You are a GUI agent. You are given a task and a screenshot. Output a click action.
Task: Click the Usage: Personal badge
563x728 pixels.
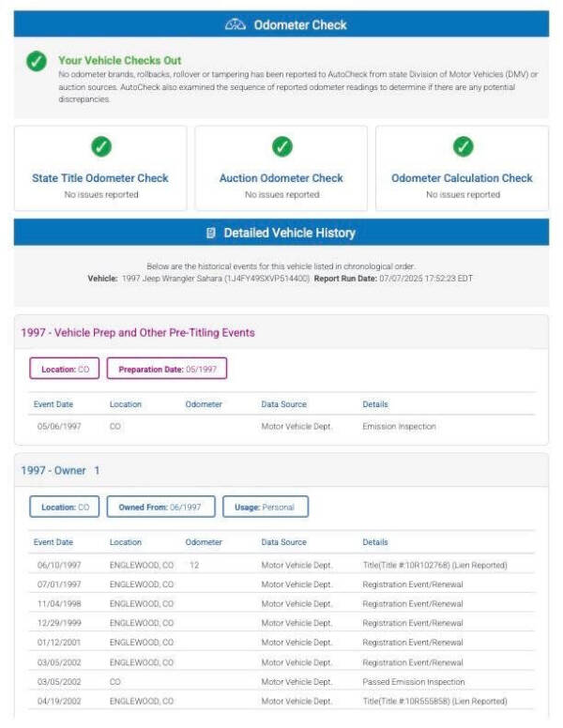[265, 508]
